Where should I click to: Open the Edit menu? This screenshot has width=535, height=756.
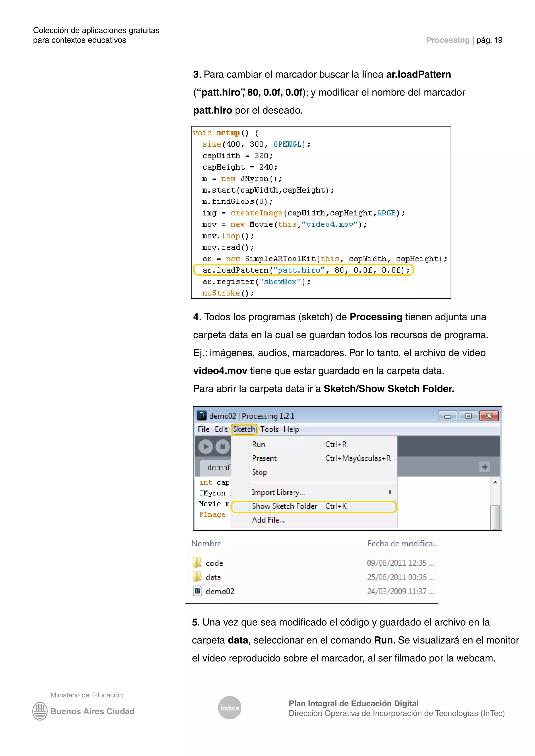point(221,429)
